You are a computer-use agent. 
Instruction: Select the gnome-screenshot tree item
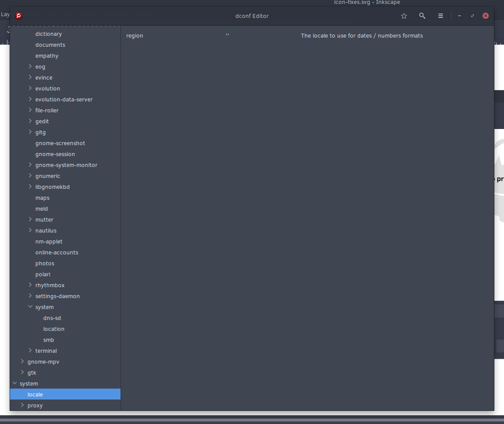tap(65, 143)
